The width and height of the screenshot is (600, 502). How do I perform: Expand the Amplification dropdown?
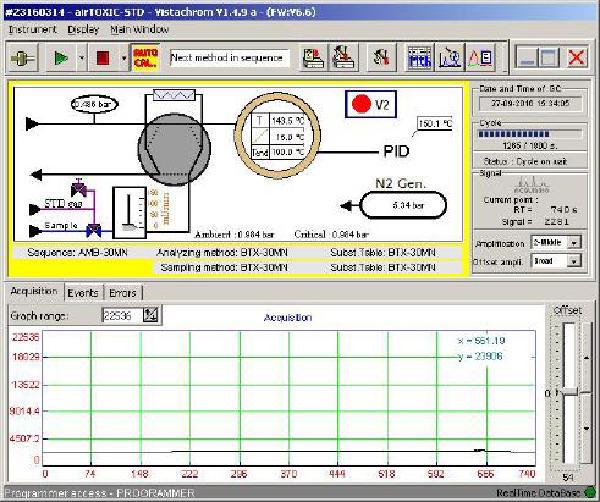click(x=574, y=242)
